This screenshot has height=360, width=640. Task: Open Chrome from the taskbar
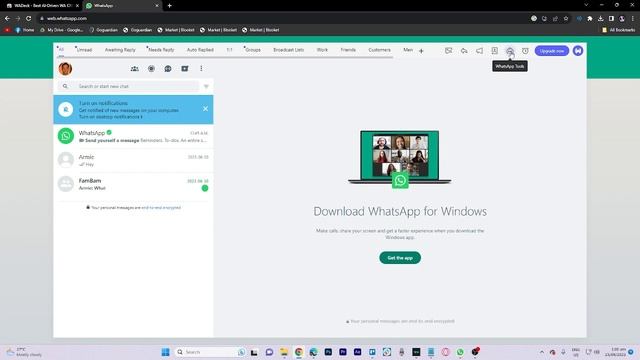[299, 352]
